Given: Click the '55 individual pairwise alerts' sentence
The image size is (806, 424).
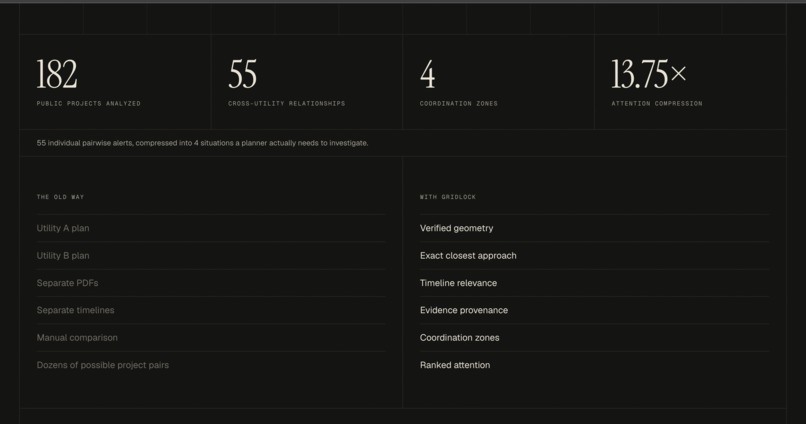Looking at the screenshot, I should (x=202, y=143).
